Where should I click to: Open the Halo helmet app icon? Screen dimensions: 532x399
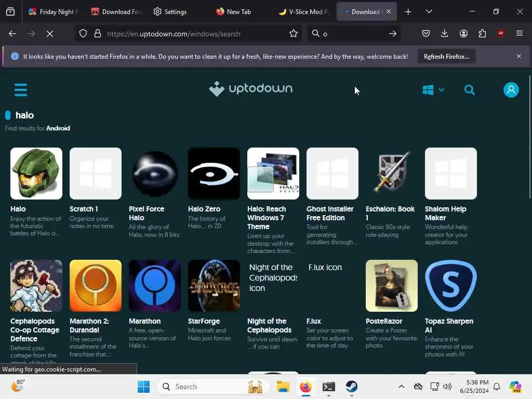36,174
